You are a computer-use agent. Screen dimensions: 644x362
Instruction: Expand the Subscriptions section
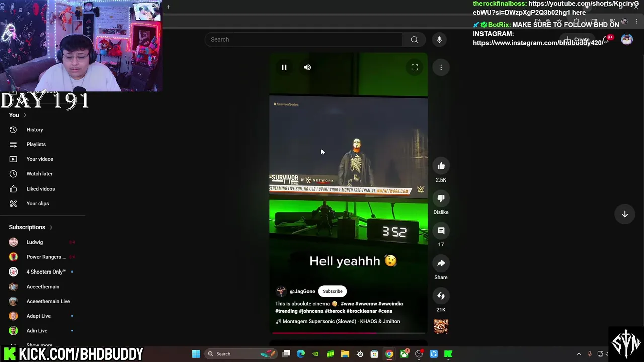point(31,227)
